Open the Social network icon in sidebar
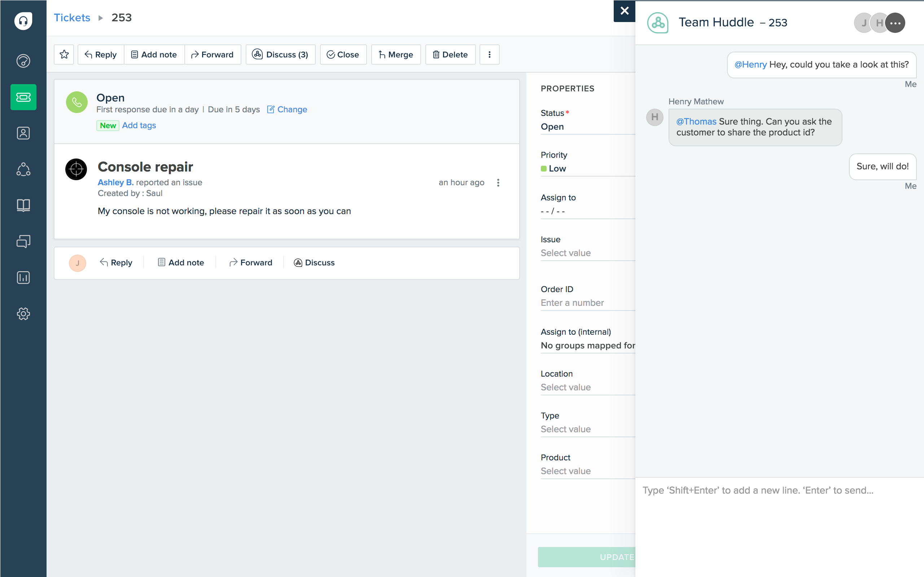Screen dimensions: 924x577 click(23, 169)
